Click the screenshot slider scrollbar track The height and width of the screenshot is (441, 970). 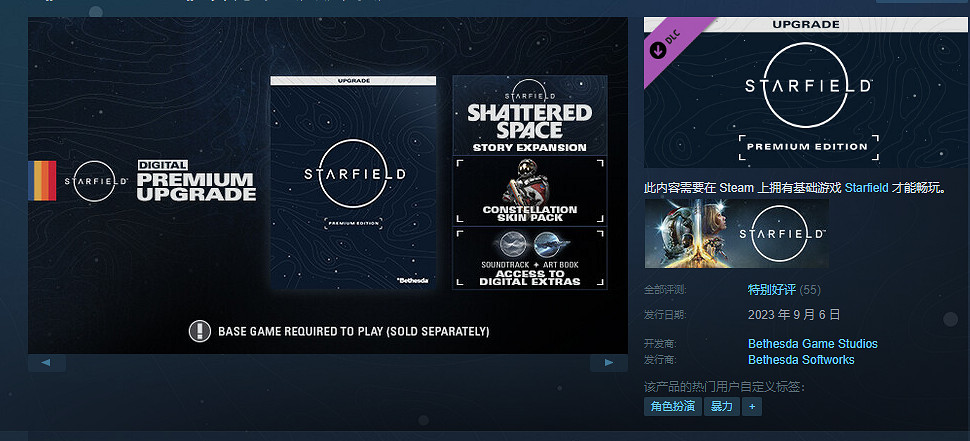coord(327,363)
